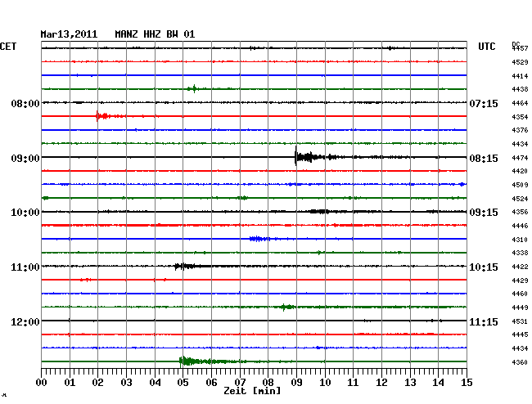The image size is (532, 404).
Task: Click the station title MANZ HHZ BW 01
Action: (155, 34)
